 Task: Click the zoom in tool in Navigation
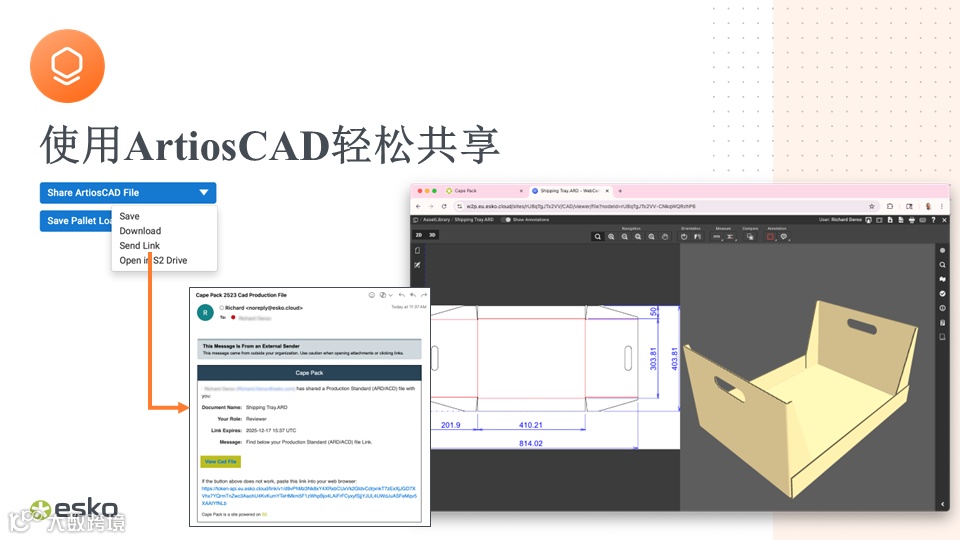pos(611,237)
